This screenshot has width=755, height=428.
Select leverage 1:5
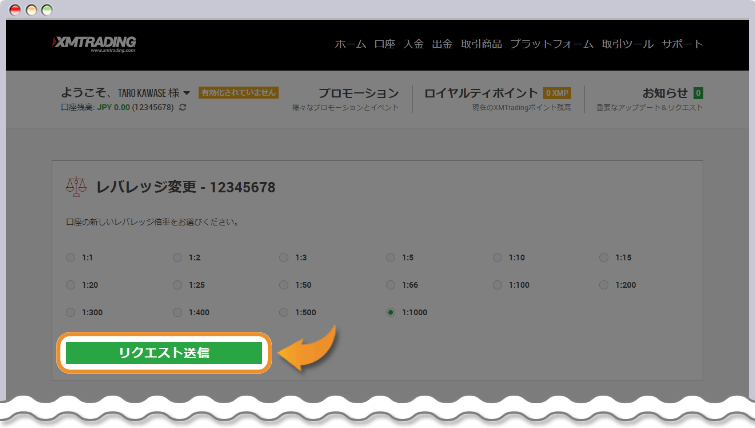pos(391,258)
